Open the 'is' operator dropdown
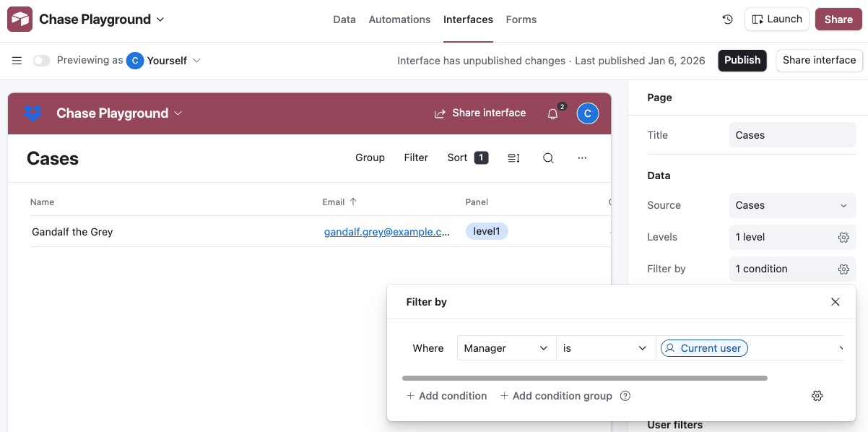 605,348
